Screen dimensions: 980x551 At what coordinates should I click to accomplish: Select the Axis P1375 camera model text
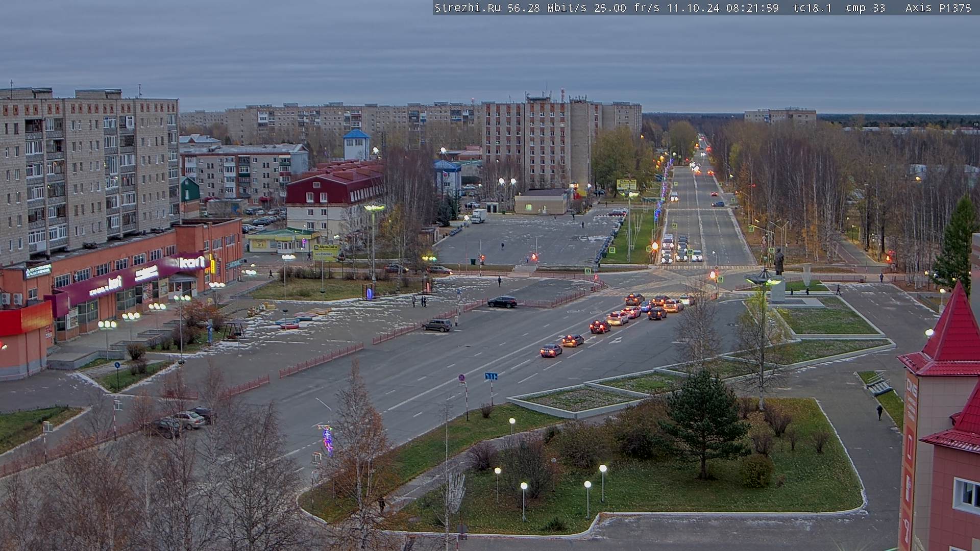pos(938,8)
